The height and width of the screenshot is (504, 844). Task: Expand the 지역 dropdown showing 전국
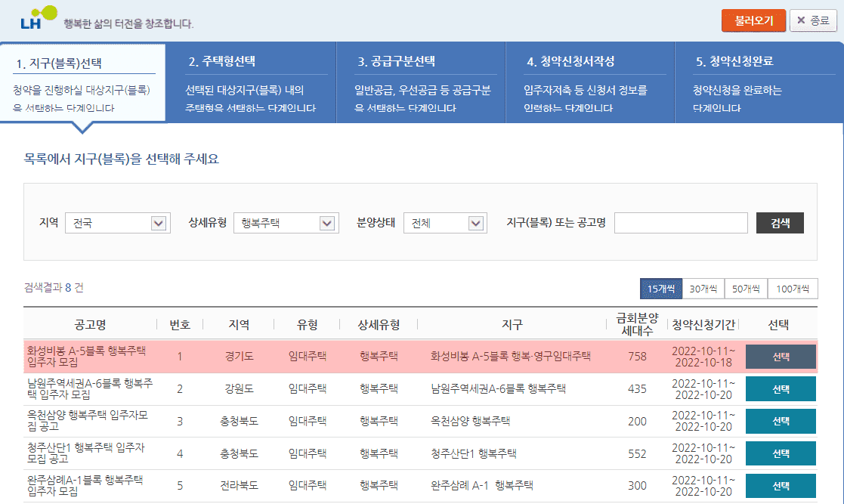116,223
